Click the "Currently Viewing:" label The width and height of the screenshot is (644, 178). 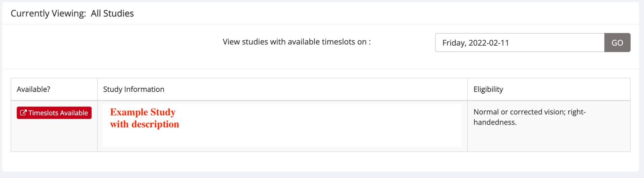tap(48, 13)
